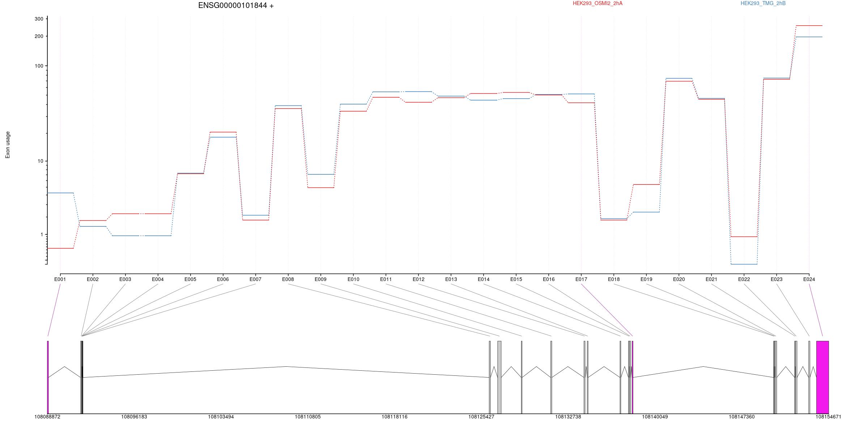Click genomic coordinate 108154671

pos(829,417)
